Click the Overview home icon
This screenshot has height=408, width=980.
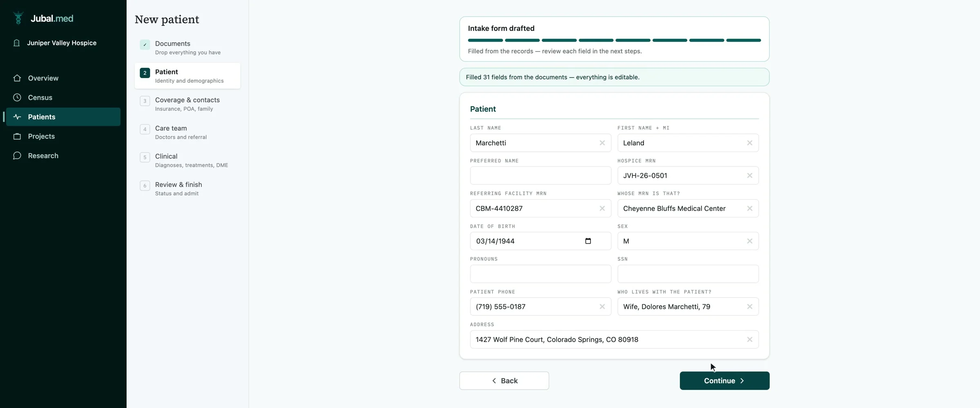coord(17,78)
